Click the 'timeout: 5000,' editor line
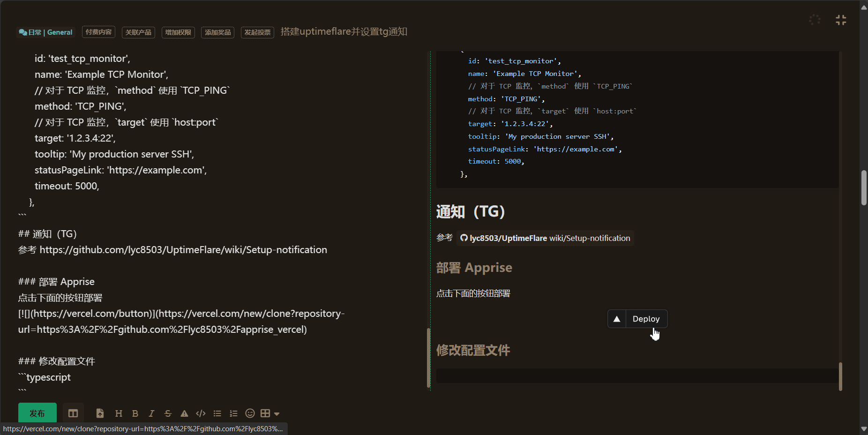 click(67, 186)
